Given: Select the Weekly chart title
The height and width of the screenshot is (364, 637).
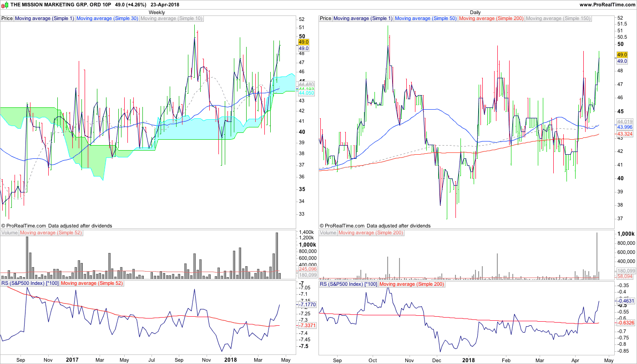Looking at the screenshot, I should [x=157, y=12].
